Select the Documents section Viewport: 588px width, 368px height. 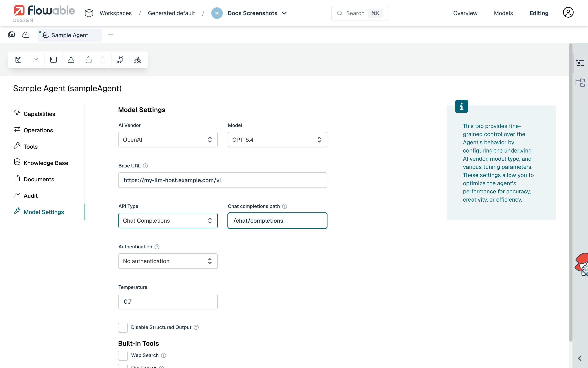click(34, 179)
